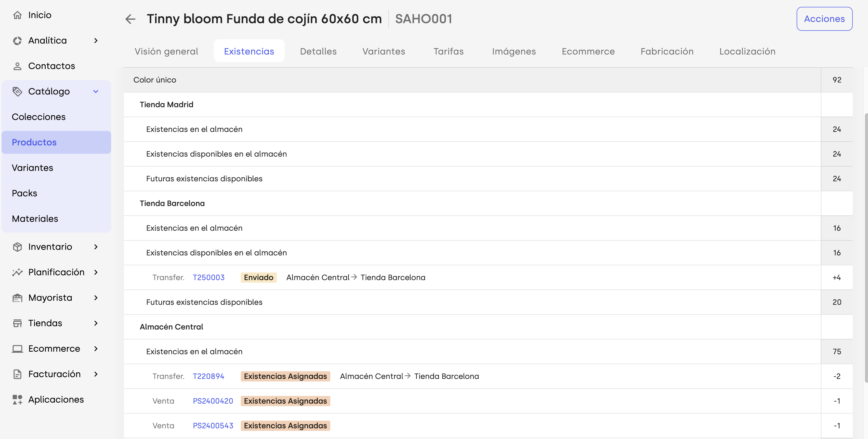Click the Enviado status badge
Viewport: 868px width, 439px height.
[258, 277]
